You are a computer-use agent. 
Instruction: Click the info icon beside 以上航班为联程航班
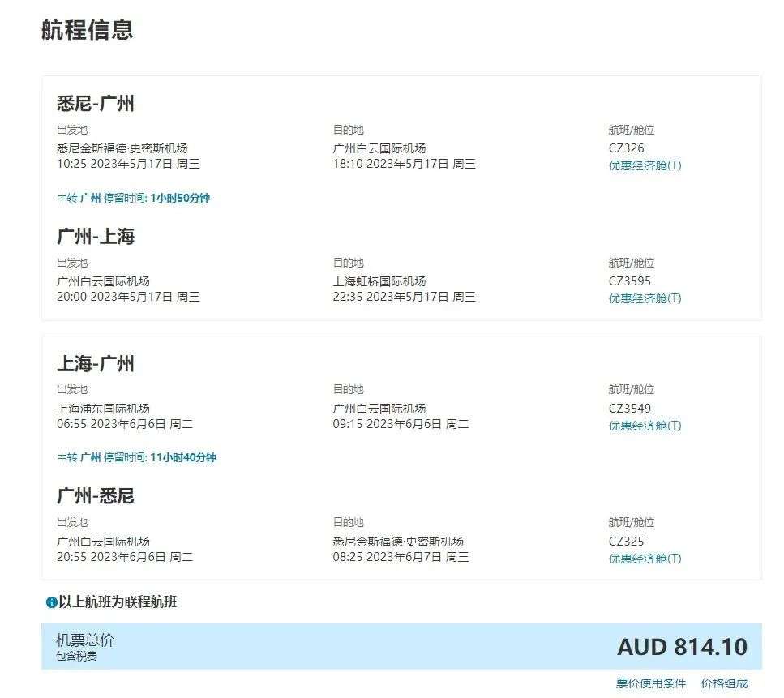point(52,602)
